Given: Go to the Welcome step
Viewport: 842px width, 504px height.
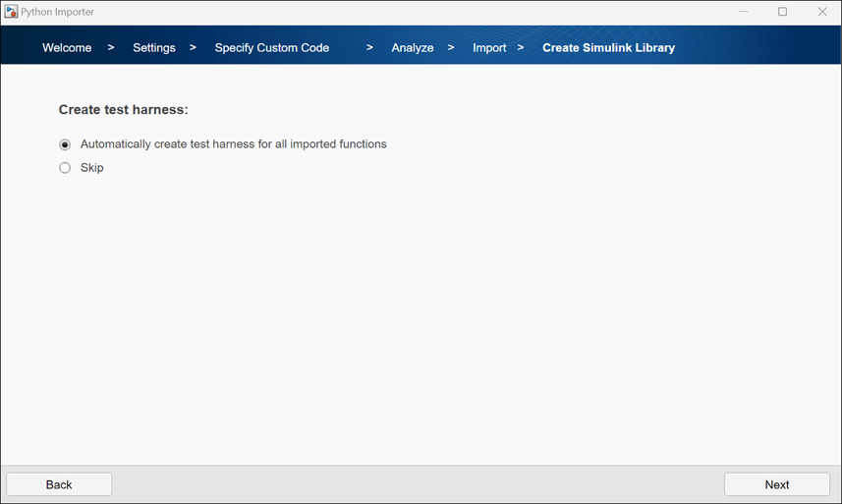Looking at the screenshot, I should [67, 47].
